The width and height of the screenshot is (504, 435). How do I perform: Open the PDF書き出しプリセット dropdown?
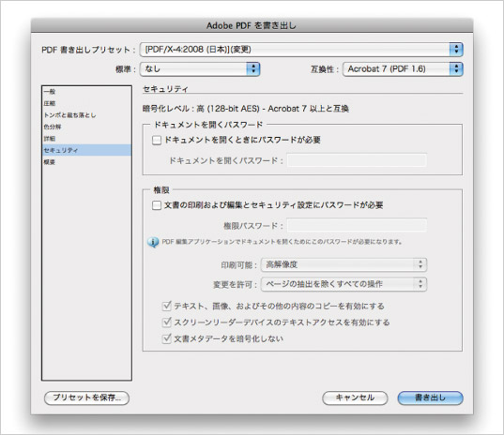(301, 50)
